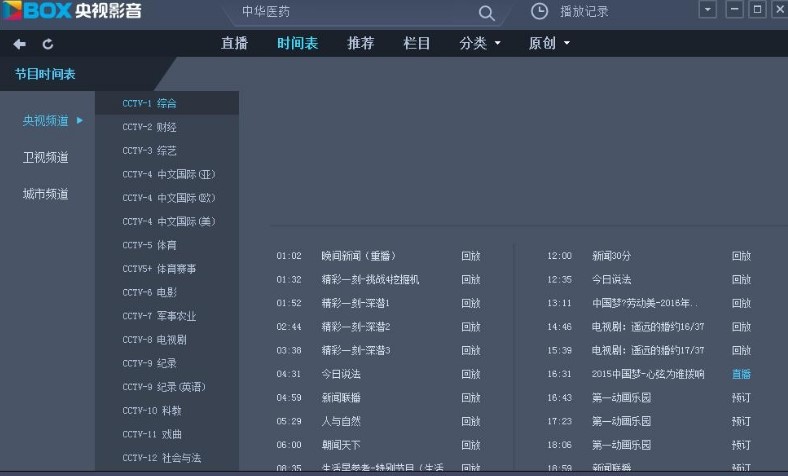Click the search magnifier icon
The width and height of the screenshot is (788, 476).
486,13
